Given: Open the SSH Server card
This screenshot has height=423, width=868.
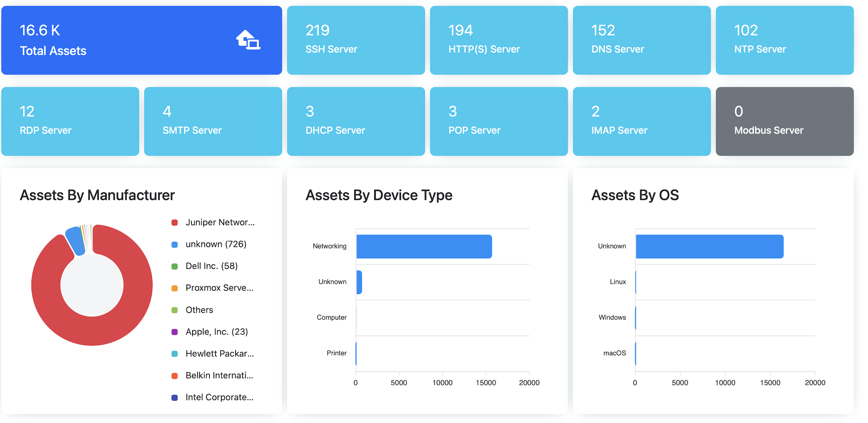Looking at the screenshot, I should (x=355, y=40).
